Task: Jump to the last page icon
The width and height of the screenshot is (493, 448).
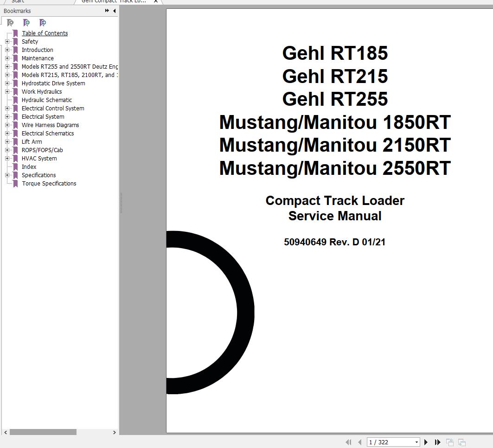Action: (437, 442)
